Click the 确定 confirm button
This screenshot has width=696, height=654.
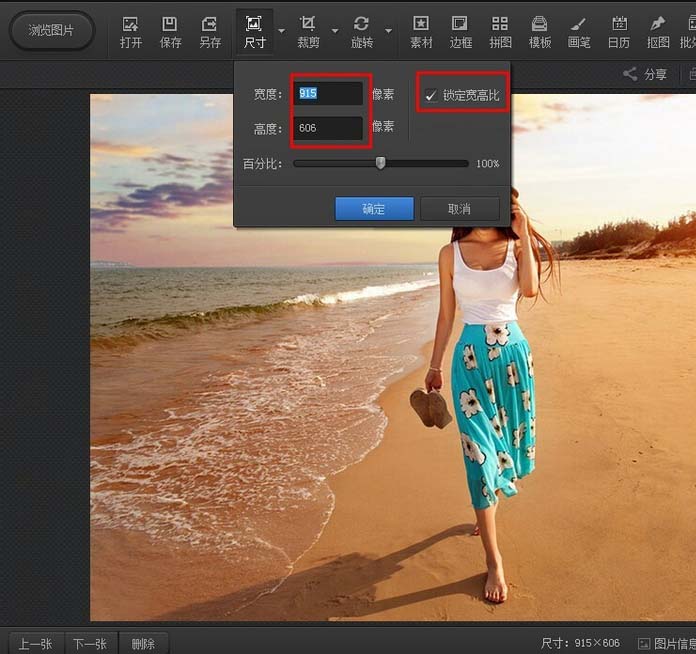(x=374, y=209)
